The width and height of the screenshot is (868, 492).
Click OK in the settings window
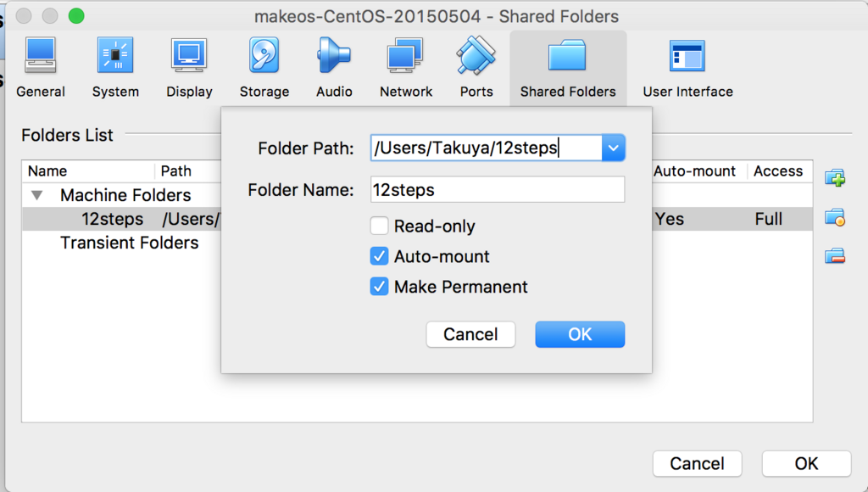(x=806, y=463)
